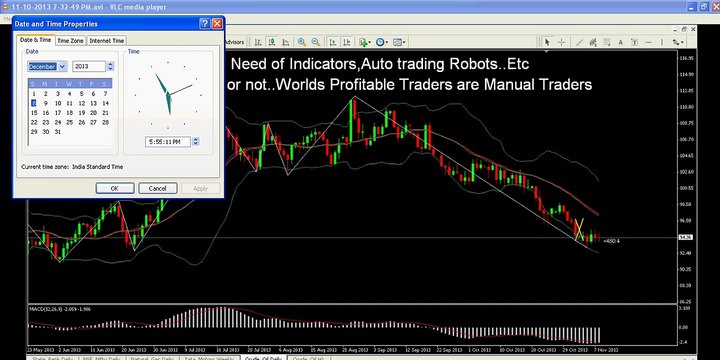
Task: Select the arrow Cursor tool
Action: pos(547,42)
